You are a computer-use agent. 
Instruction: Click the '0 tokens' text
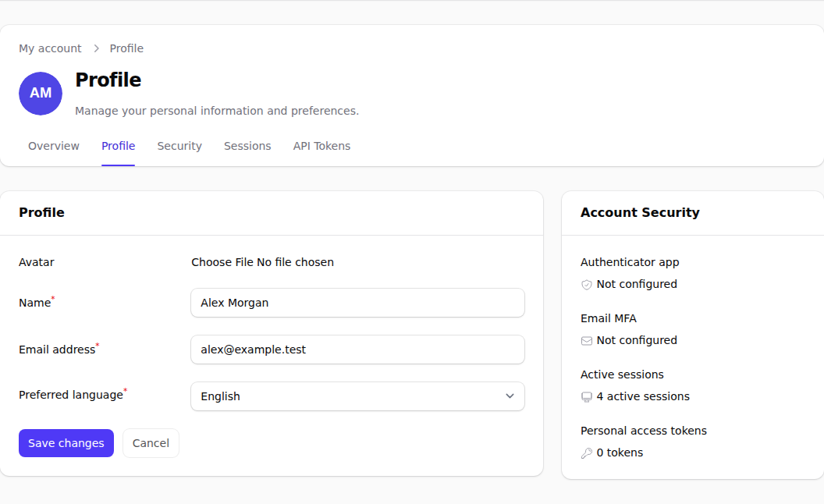pos(620,453)
